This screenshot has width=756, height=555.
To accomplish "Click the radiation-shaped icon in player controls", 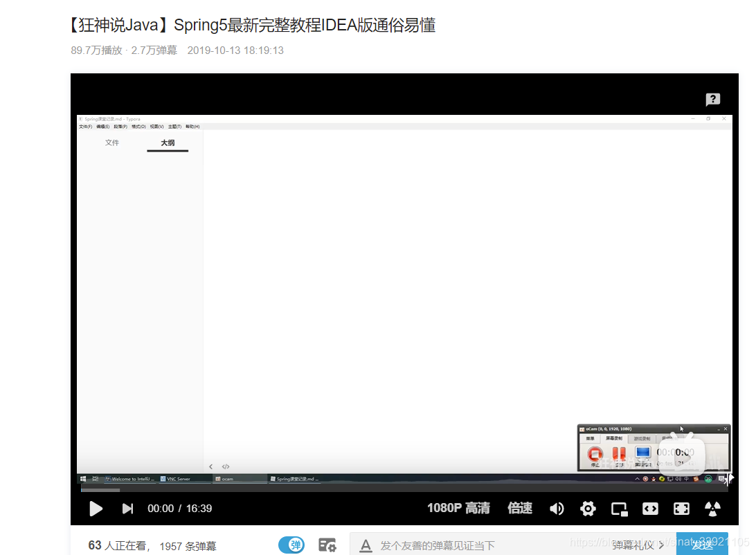I will point(712,509).
